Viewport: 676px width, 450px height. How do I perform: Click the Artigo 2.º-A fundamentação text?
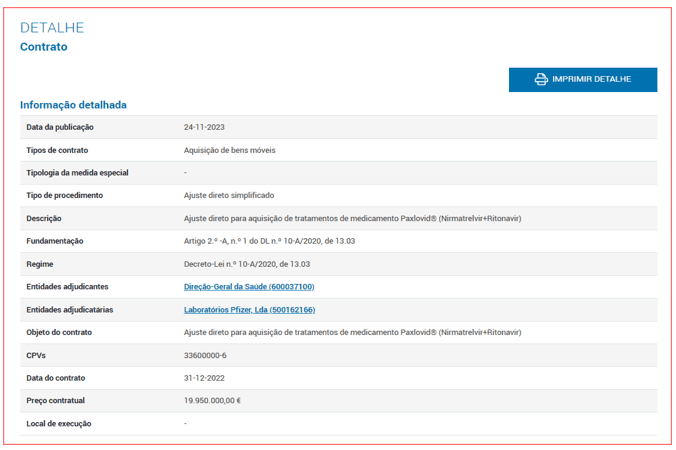269,241
